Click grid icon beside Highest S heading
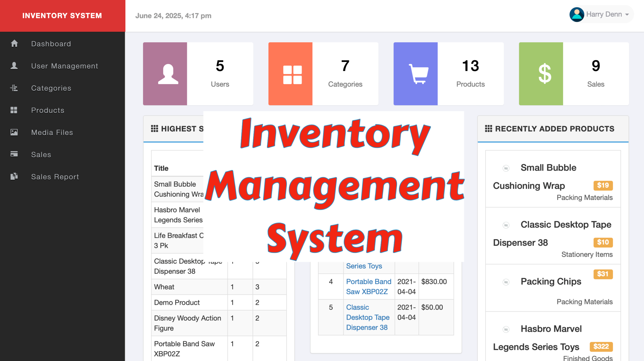 [154, 129]
